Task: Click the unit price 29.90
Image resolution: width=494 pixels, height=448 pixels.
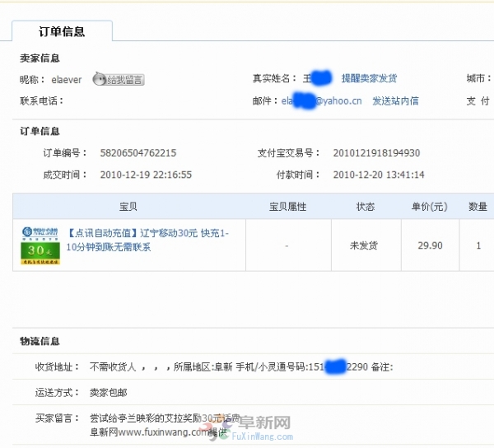Action: pyautogui.click(x=430, y=245)
